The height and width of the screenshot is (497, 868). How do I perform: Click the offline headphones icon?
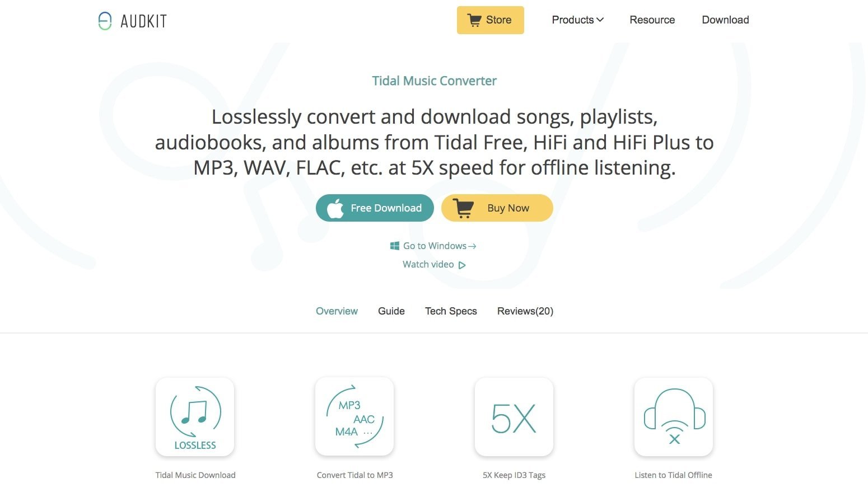coord(674,417)
